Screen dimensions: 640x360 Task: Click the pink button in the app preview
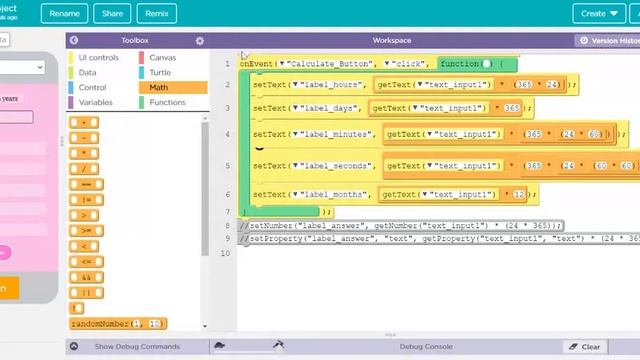coord(5,252)
